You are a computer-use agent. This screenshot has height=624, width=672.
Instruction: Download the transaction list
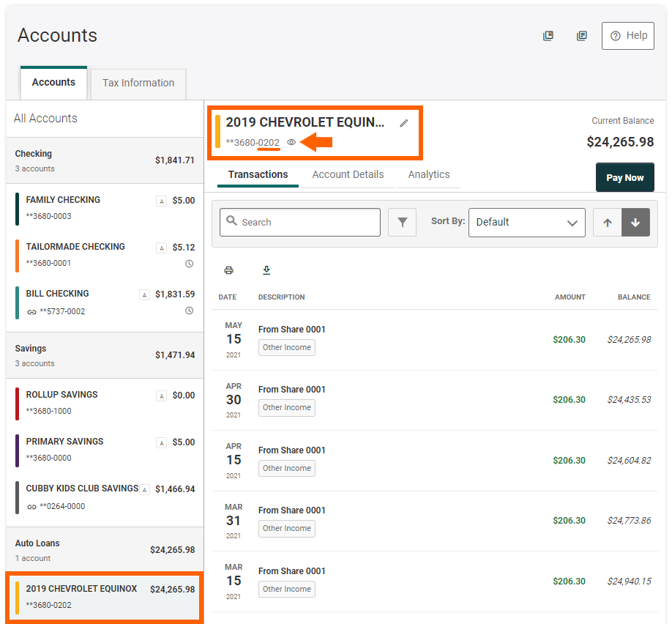pos(266,270)
